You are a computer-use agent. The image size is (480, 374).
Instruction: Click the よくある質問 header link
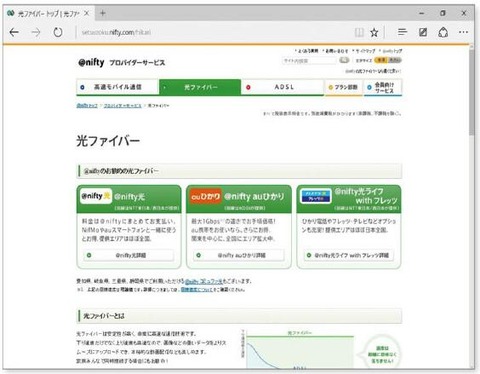(x=308, y=51)
